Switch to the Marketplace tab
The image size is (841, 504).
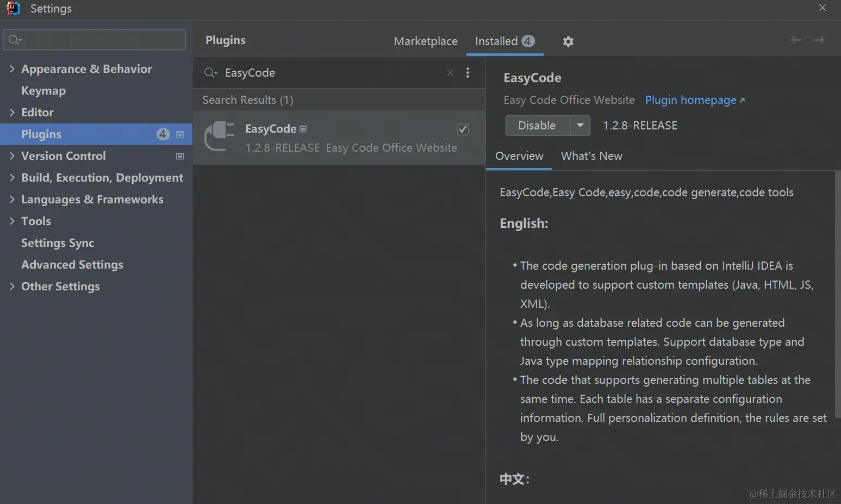[426, 41]
